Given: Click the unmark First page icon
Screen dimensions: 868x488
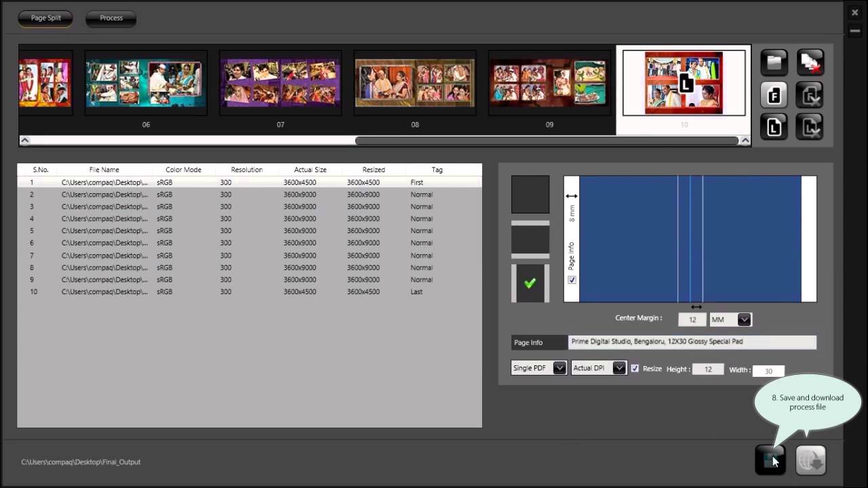Looking at the screenshot, I should pyautogui.click(x=810, y=96).
